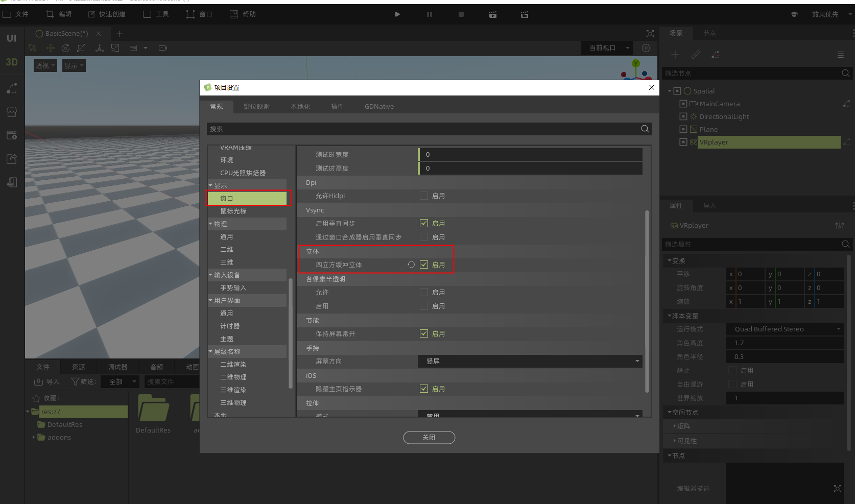The image size is (855, 504).
Task: Expand the addons folder in file tree
Action: pyautogui.click(x=34, y=437)
